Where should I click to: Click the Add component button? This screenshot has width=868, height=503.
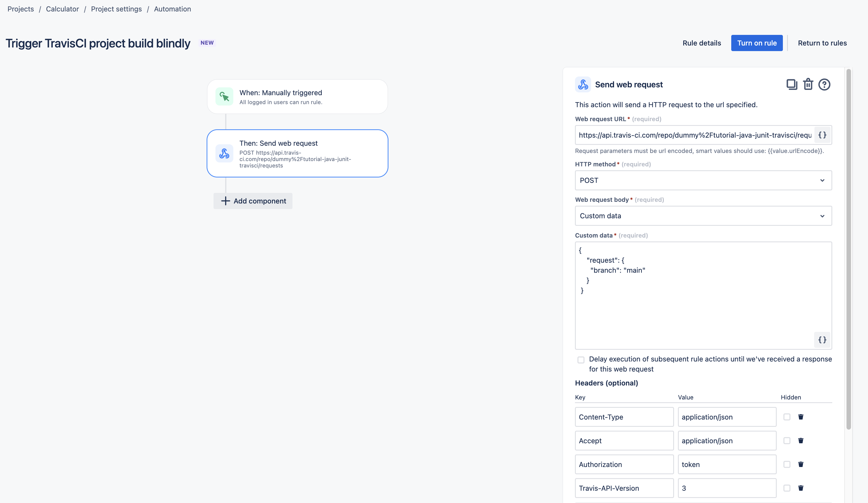(253, 201)
